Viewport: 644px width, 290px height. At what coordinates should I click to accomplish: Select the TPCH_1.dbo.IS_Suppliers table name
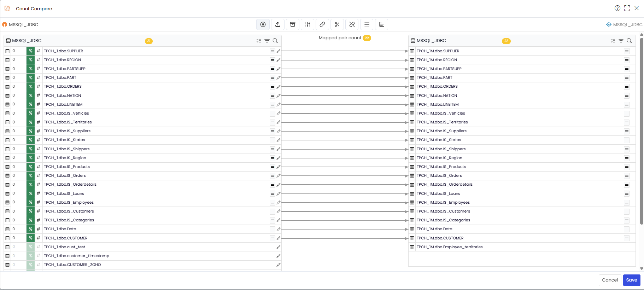[x=67, y=131]
